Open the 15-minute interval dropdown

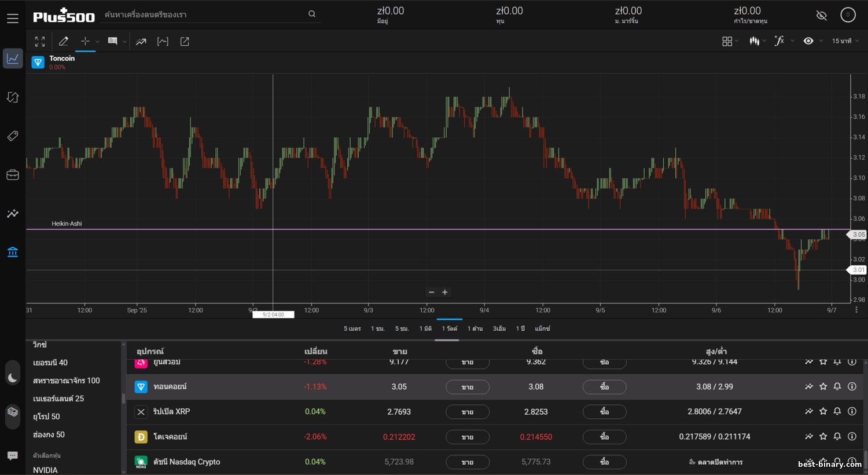pyautogui.click(x=845, y=41)
